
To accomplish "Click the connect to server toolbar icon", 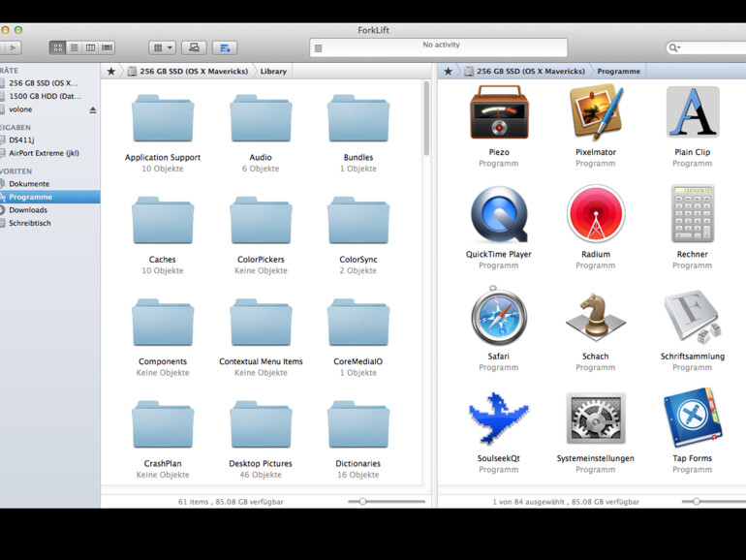I will (x=194, y=47).
